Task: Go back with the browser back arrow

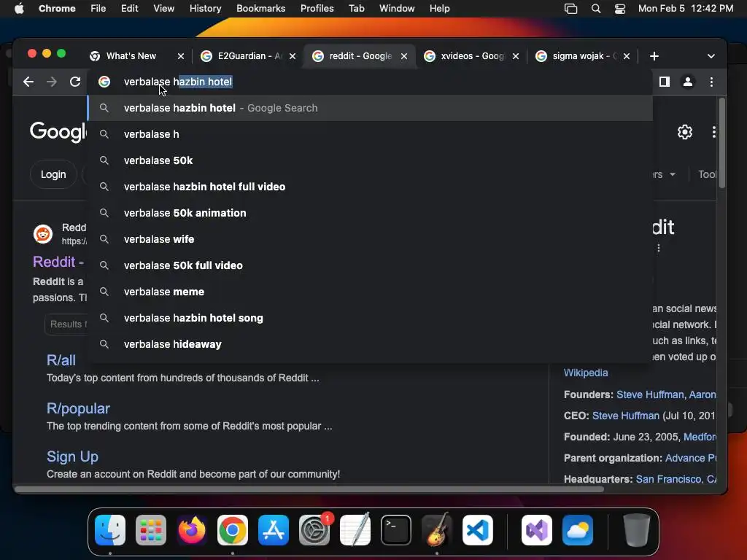Action: pyautogui.click(x=28, y=82)
